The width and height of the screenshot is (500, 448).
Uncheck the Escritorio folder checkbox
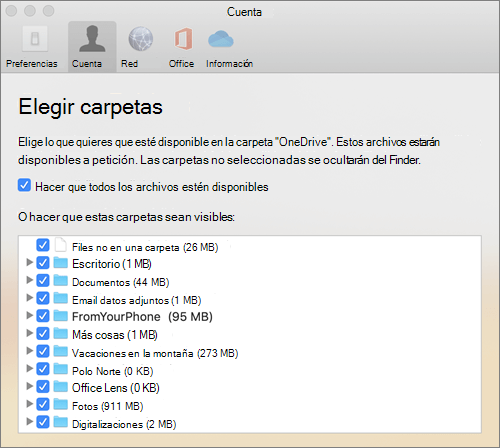tap(43, 263)
